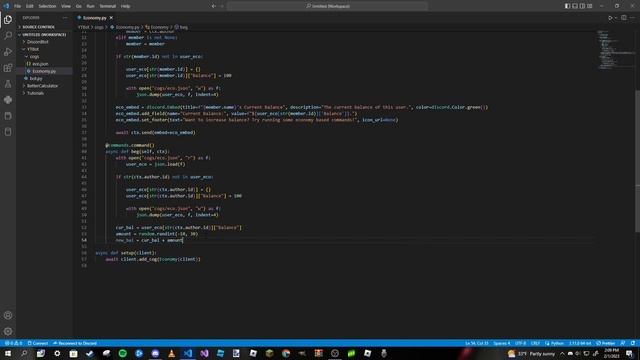The height and width of the screenshot is (360, 640).
Task: Click the Run Python File play button
Action: [x=610, y=18]
